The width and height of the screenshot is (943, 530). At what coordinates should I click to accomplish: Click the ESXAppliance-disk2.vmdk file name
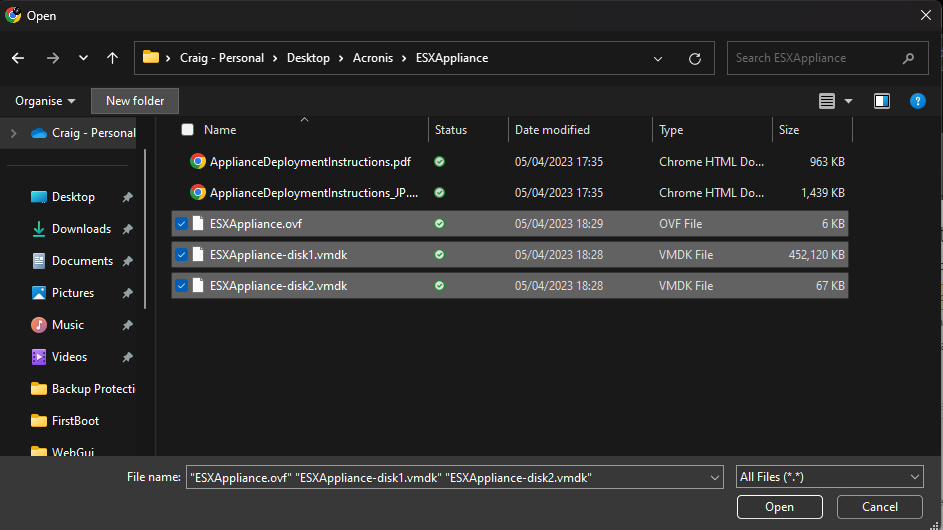pyautogui.click(x=278, y=286)
